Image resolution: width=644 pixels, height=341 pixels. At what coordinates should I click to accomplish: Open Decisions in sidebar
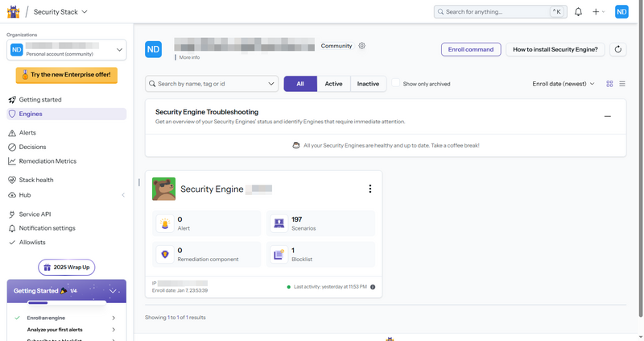(x=67, y=147)
